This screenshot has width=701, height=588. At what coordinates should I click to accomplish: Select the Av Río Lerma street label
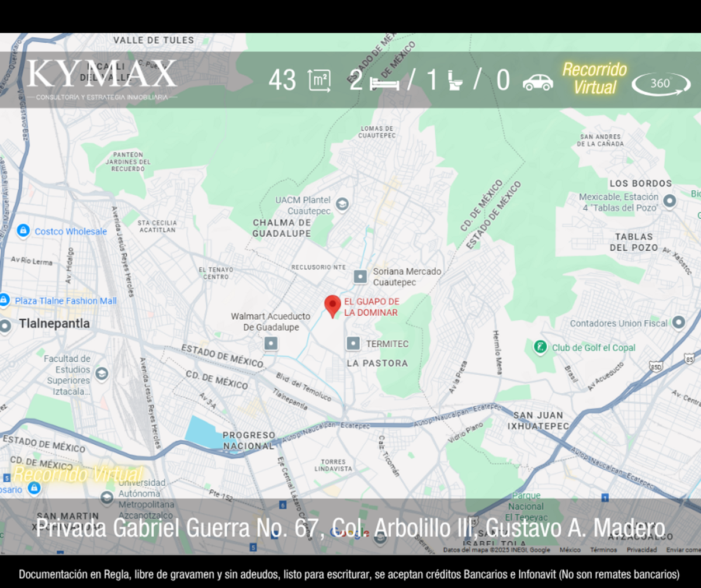32,261
